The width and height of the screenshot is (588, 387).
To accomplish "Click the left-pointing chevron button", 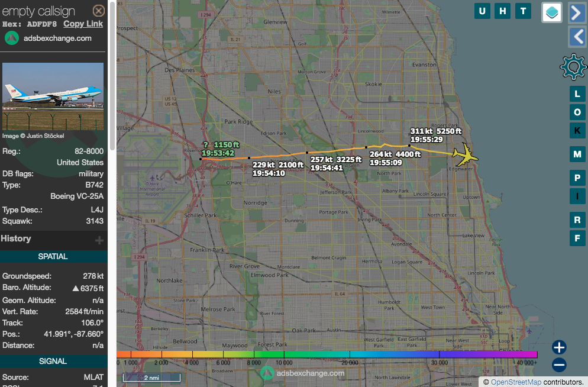I will coord(577,37).
